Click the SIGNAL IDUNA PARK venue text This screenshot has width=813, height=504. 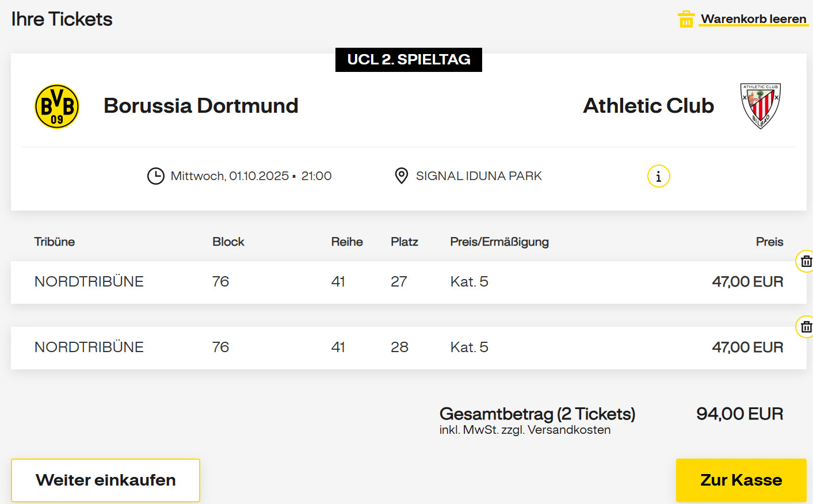[479, 176]
